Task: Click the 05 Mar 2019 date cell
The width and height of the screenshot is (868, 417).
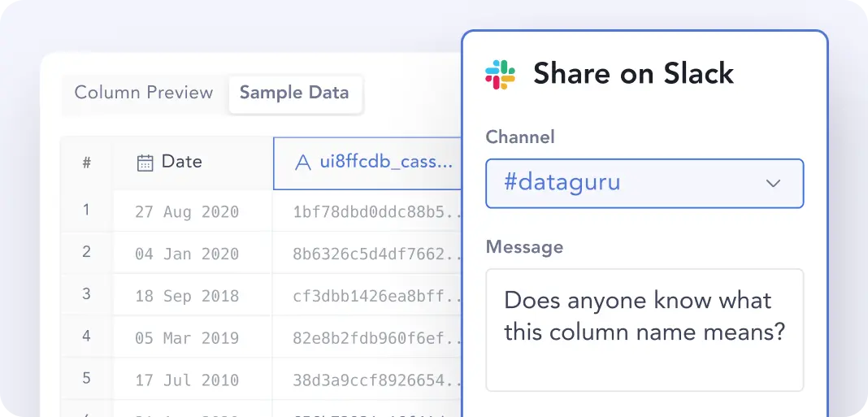Action: coord(187,338)
